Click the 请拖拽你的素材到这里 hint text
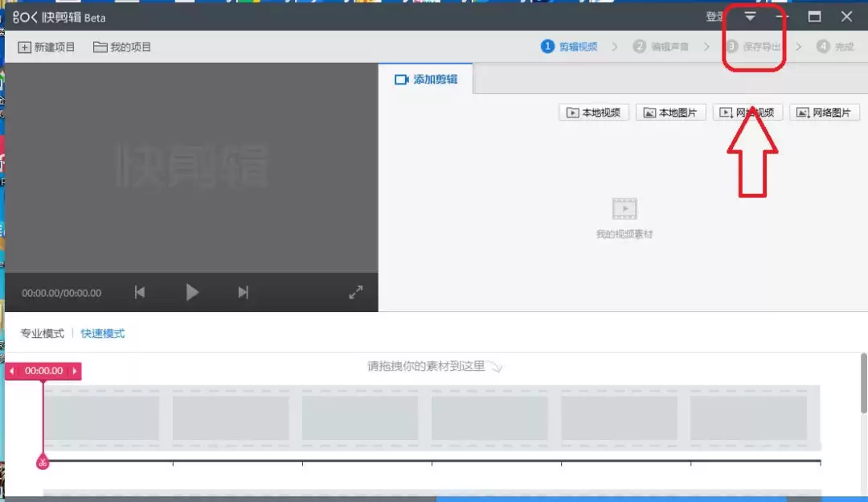The width and height of the screenshot is (868, 502). click(426, 366)
